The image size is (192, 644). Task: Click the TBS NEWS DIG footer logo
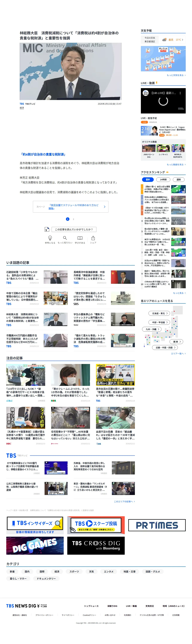[26, 606]
